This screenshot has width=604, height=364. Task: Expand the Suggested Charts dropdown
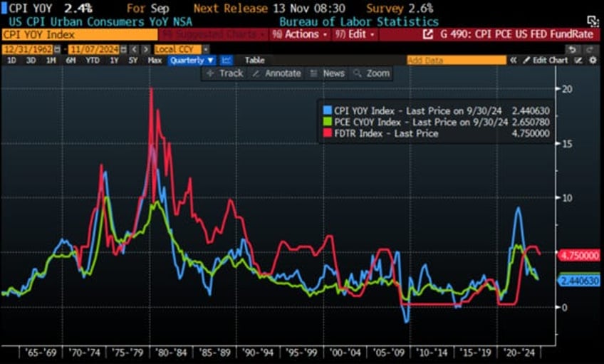coord(214,34)
